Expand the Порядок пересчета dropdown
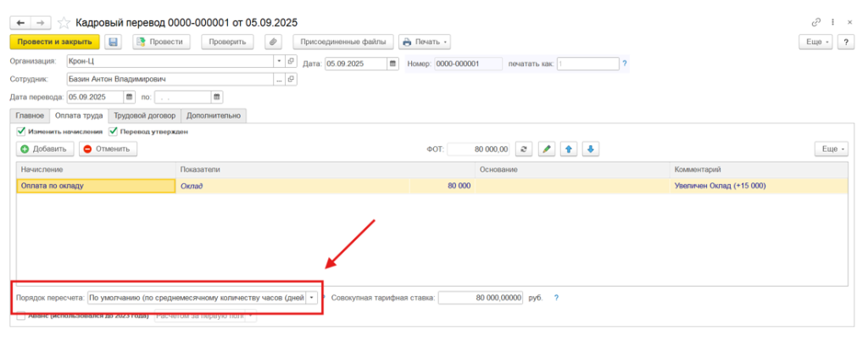The image size is (868, 342). point(312,298)
